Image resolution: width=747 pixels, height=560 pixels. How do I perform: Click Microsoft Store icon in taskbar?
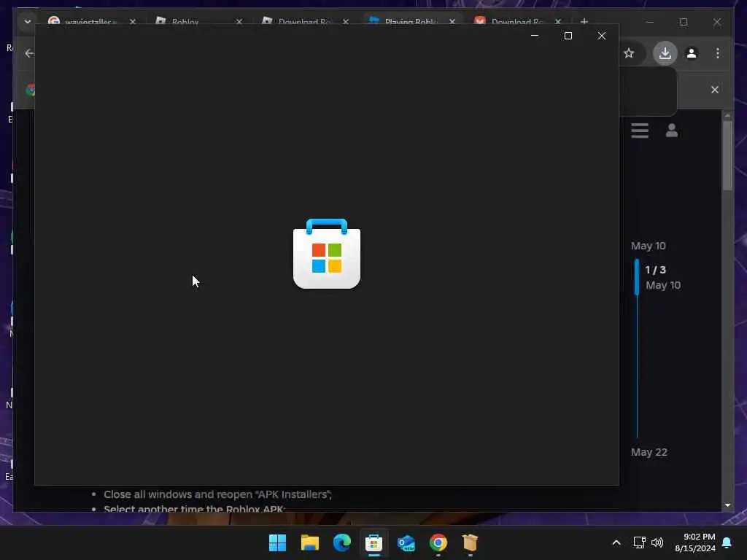(x=374, y=542)
